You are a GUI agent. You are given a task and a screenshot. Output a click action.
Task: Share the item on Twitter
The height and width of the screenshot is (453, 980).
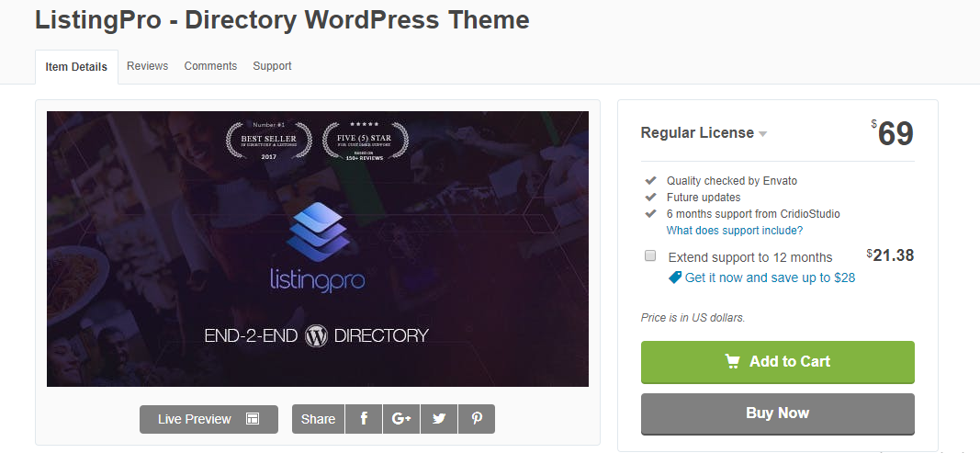[x=439, y=419]
